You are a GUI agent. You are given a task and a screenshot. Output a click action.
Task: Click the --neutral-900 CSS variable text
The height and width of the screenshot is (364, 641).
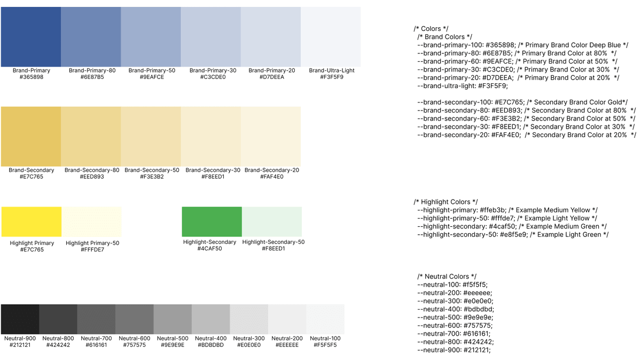coord(454,350)
